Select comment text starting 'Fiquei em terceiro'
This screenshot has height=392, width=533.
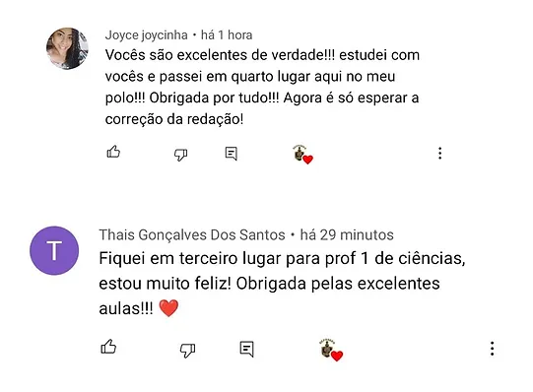(x=282, y=284)
